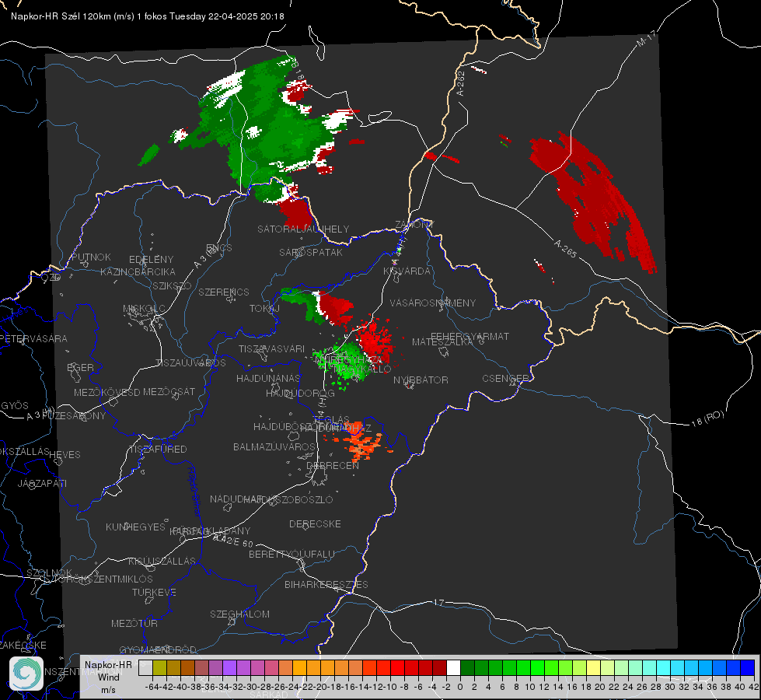The image size is (761, 700).
Task: Click the NÁDUDVAR label
Action: [237, 499]
